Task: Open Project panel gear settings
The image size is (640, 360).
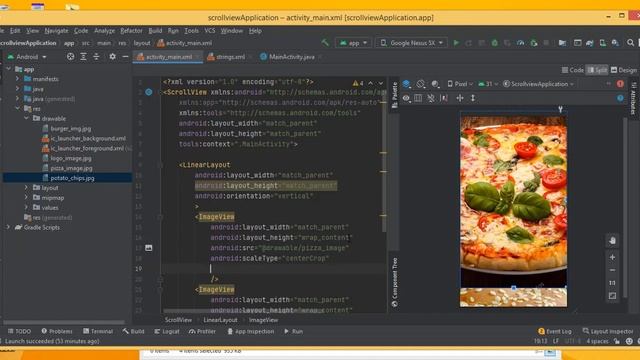Action: [113, 57]
